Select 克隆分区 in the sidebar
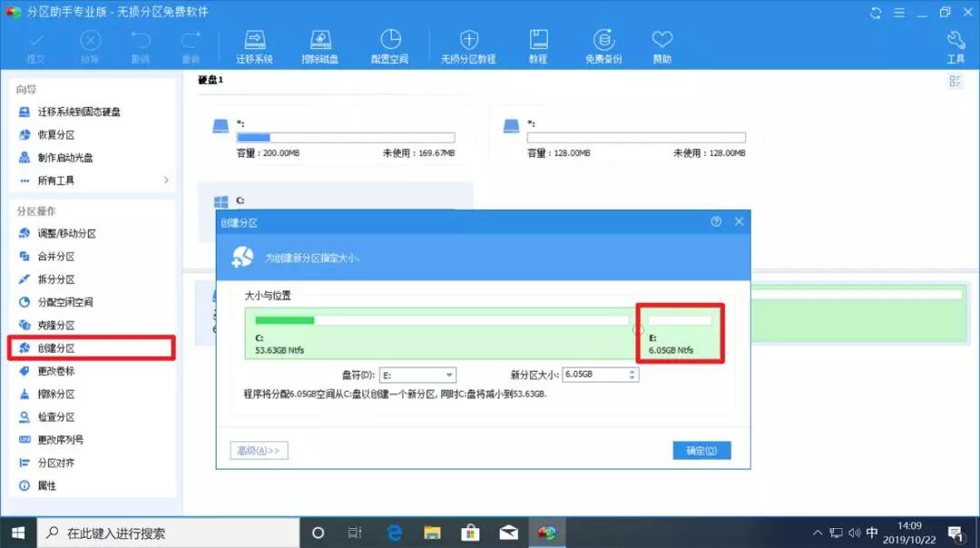The image size is (980, 548). coord(56,325)
